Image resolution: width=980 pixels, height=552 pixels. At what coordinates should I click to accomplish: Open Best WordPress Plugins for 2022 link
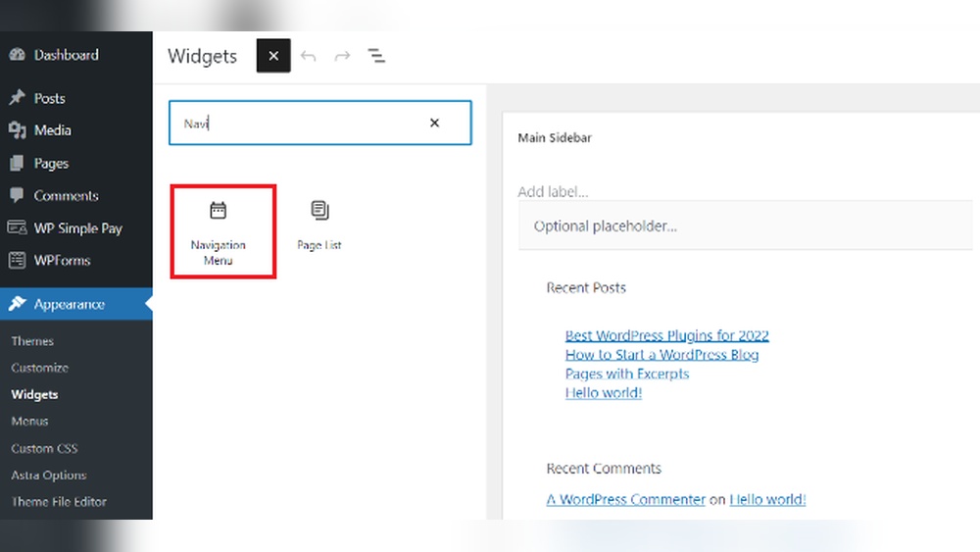coord(666,335)
